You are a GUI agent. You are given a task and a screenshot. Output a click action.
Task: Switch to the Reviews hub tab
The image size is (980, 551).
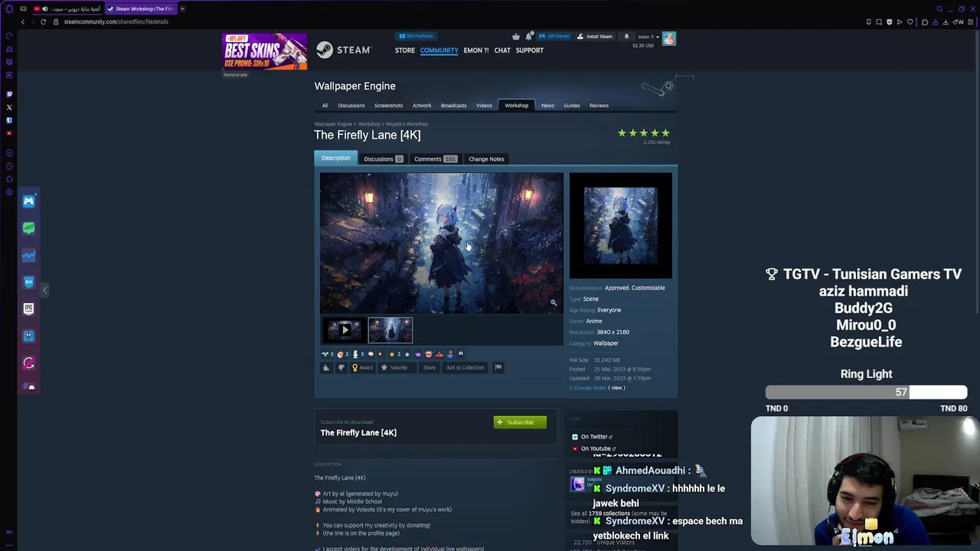tap(599, 106)
